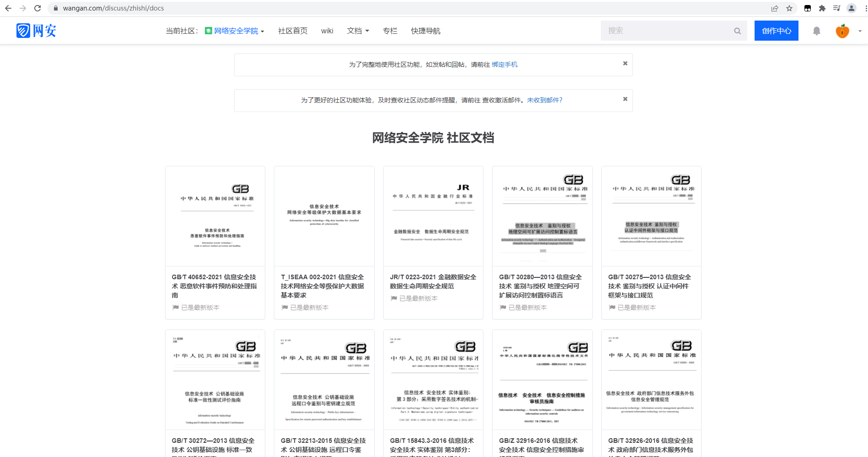Open JR/T 0223-2021 金融数据安全 title
This screenshot has height=457, width=868.
(433, 282)
